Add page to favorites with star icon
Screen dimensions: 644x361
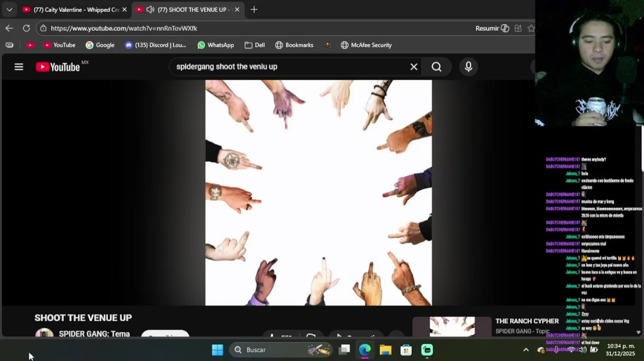[x=531, y=28]
